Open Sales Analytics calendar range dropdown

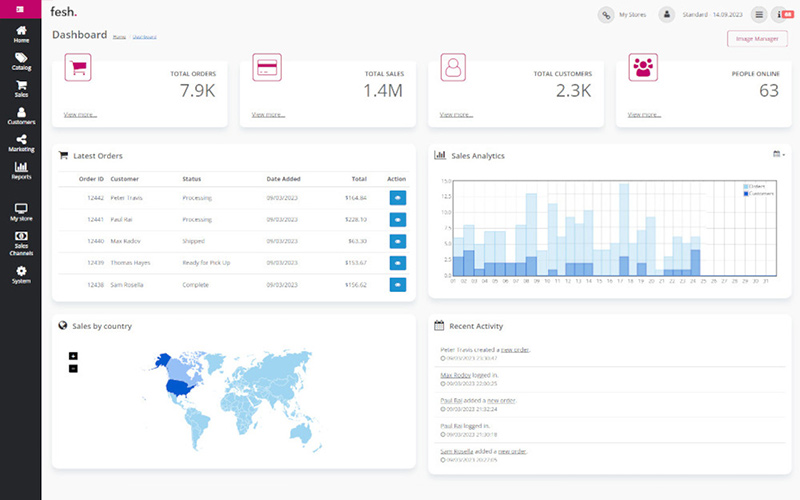(779, 155)
